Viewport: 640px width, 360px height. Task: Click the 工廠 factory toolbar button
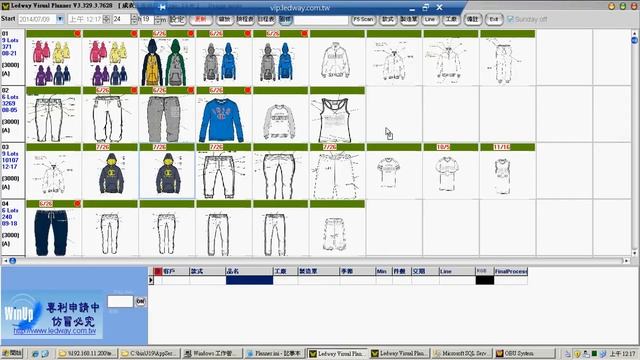pyautogui.click(x=451, y=19)
